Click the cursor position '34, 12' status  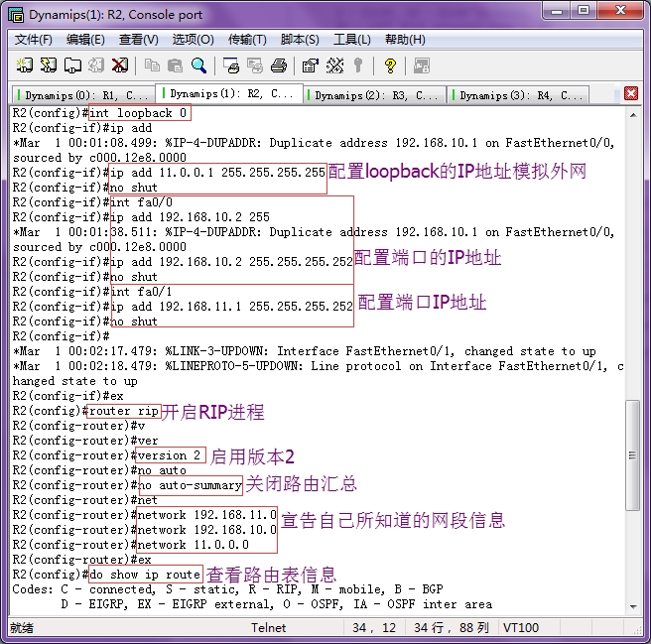374,627
